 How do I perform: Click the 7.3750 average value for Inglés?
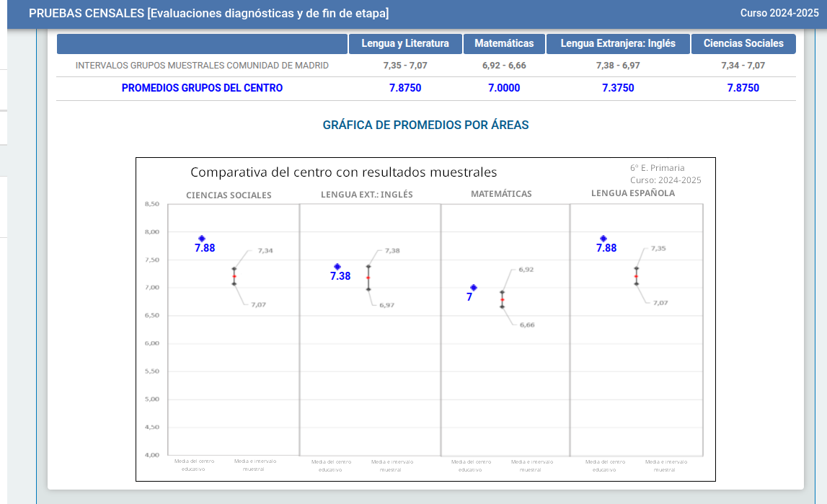[618, 88]
